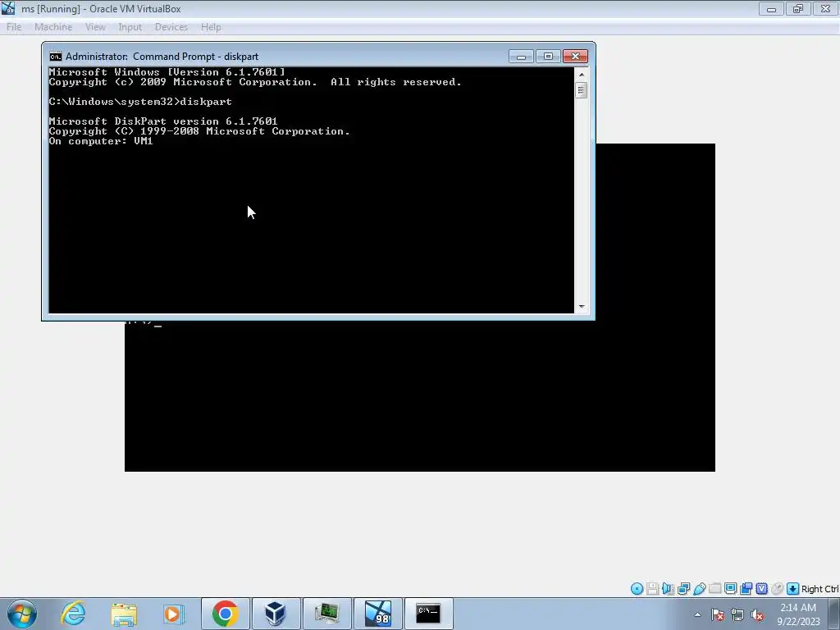Minimize the VirtualBox VM window
This screenshot has height=630, width=840.
(x=771, y=8)
